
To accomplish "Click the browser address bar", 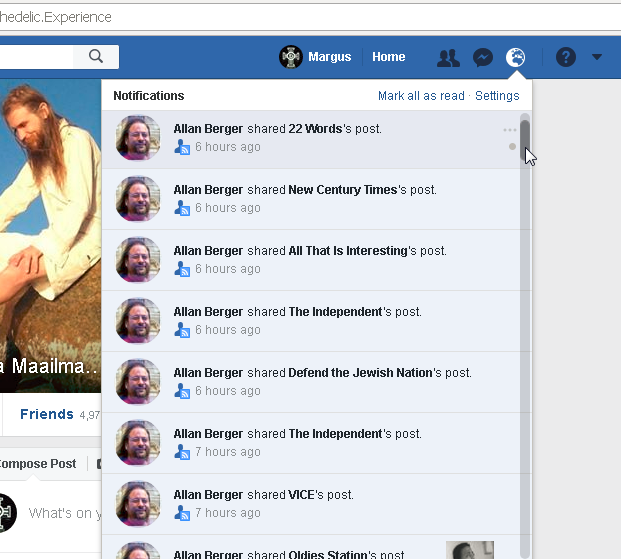I will [310, 17].
